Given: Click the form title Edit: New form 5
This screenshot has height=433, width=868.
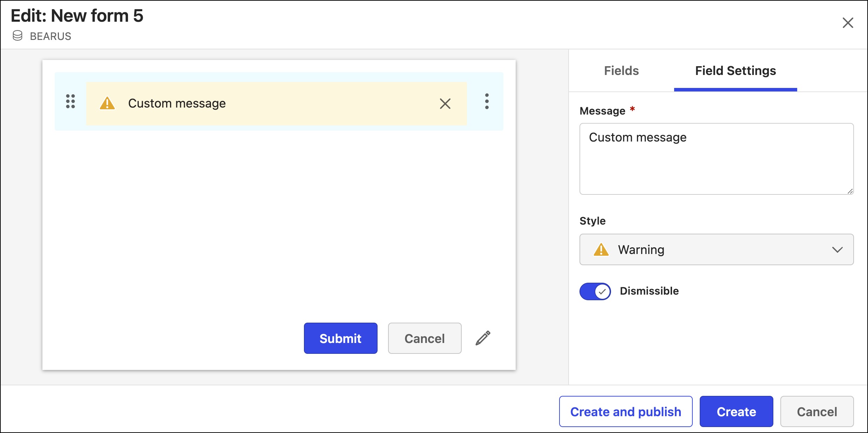Looking at the screenshot, I should tap(77, 16).
